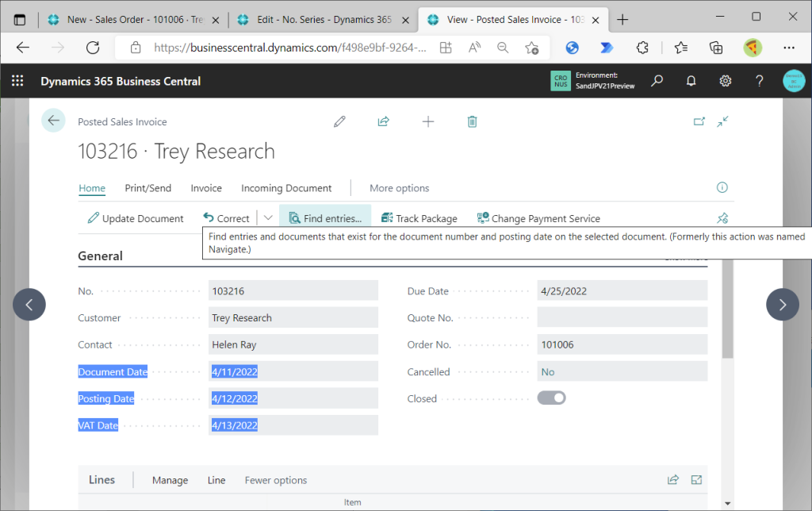Image resolution: width=812 pixels, height=511 pixels.
Task: Click Document Date value 4/11/2022
Action: point(293,371)
